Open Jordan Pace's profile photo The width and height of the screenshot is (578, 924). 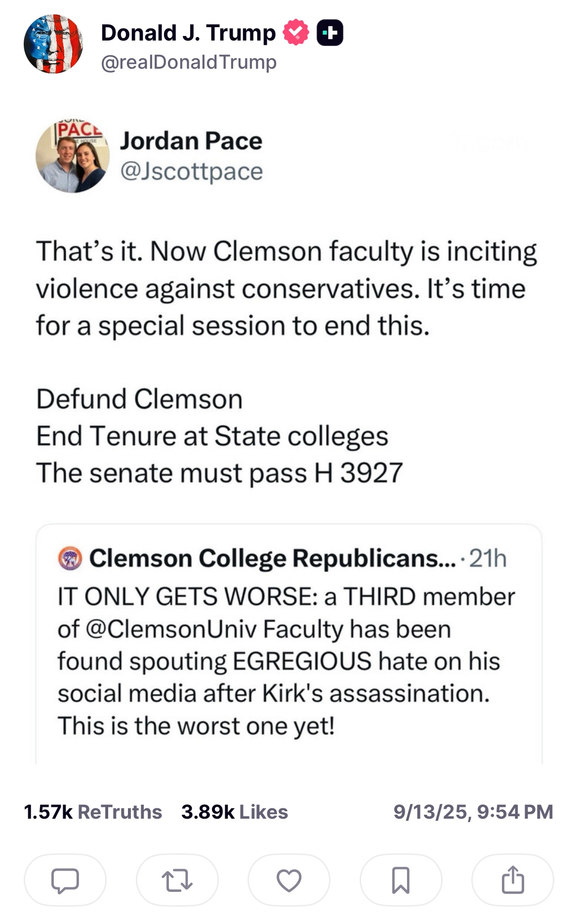click(x=73, y=156)
